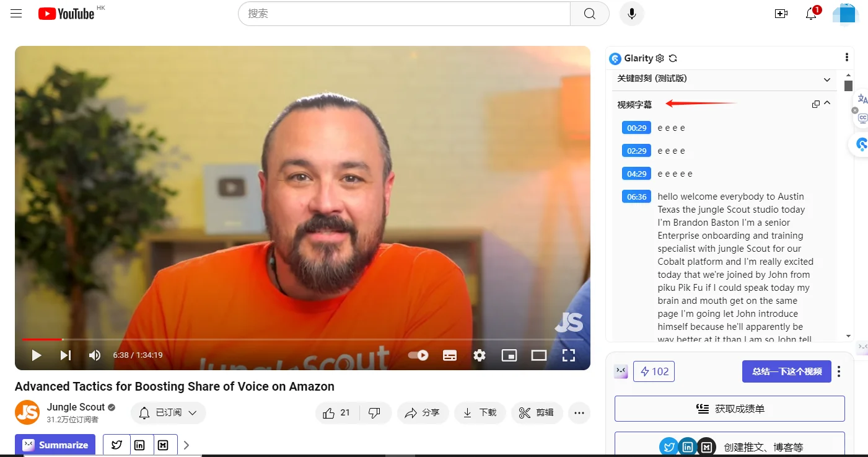The height and width of the screenshot is (457, 868).
Task: Switch to the miniplayer
Action: click(509, 355)
